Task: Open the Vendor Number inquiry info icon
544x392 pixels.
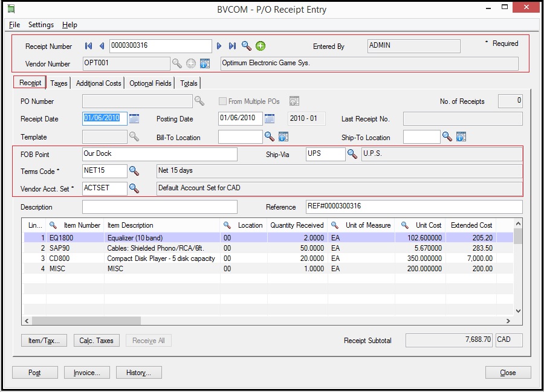Action: (x=205, y=63)
